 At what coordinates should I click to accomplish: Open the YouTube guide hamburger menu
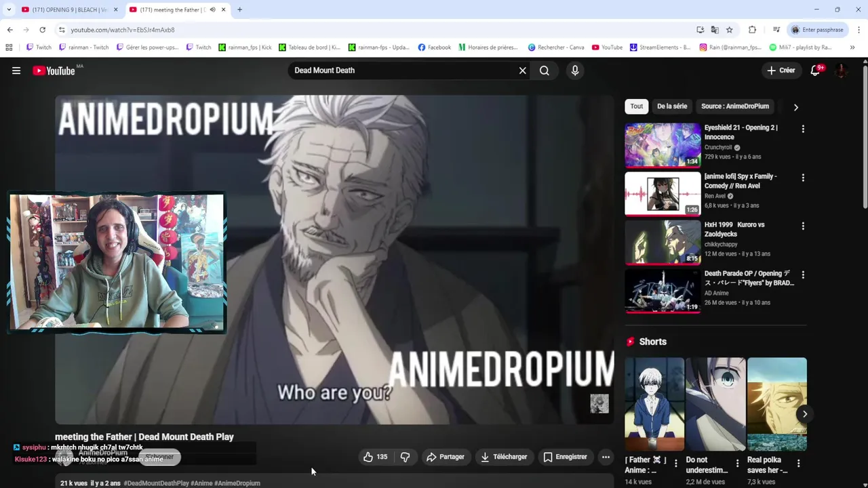pos(16,70)
